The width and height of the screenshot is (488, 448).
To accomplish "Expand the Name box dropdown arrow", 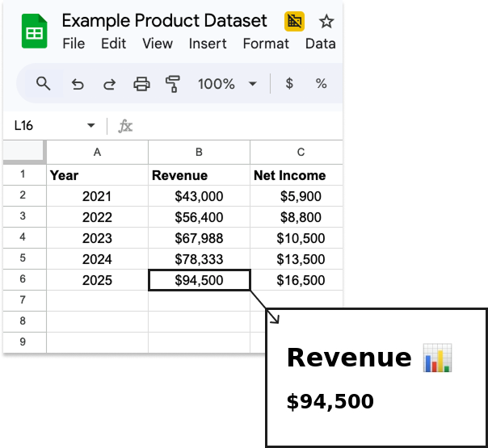I will click(91, 126).
